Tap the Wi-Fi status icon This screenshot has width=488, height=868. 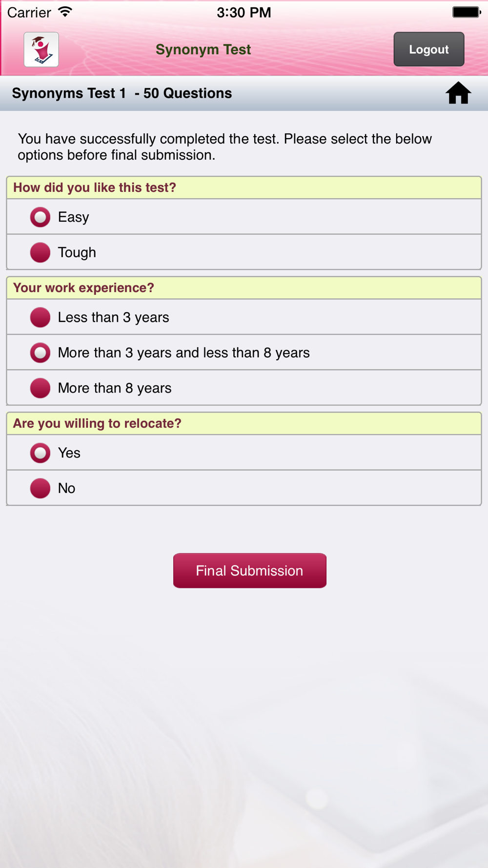(x=65, y=12)
